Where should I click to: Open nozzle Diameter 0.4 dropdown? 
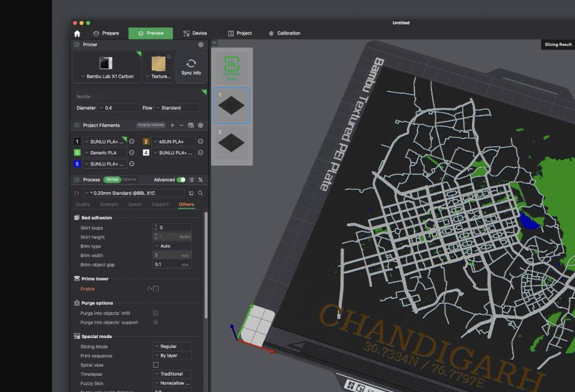[x=118, y=108]
